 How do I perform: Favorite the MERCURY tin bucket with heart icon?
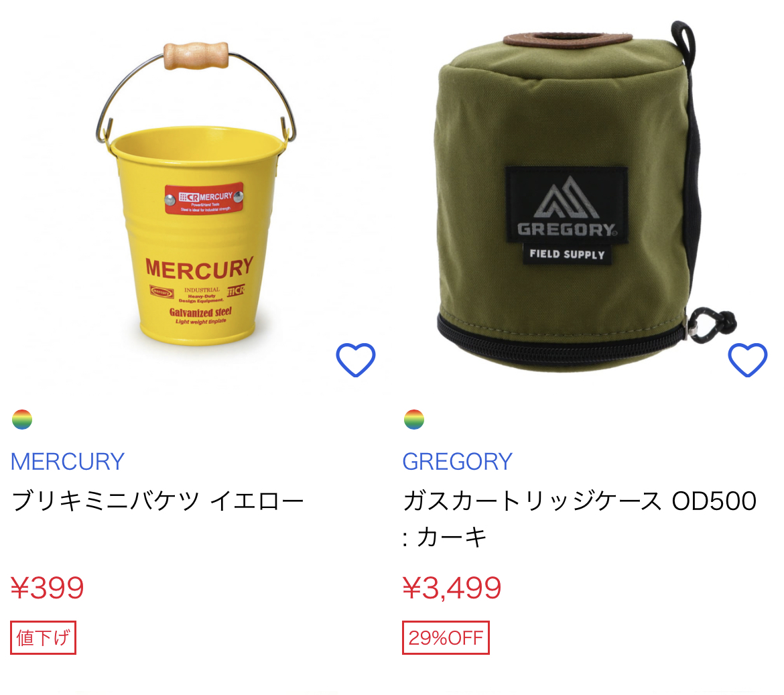[x=356, y=360]
